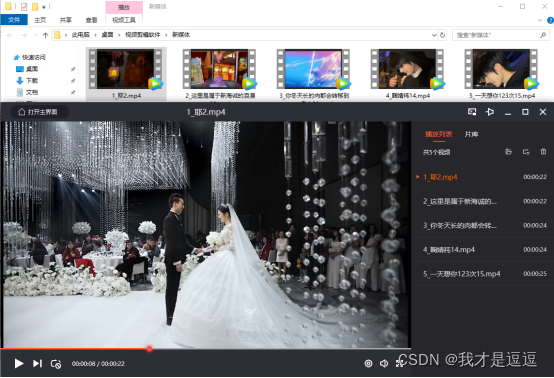The image size is (554, 378).
Task: Click the new folder icon in quick access toolbar
Action: 35,6
